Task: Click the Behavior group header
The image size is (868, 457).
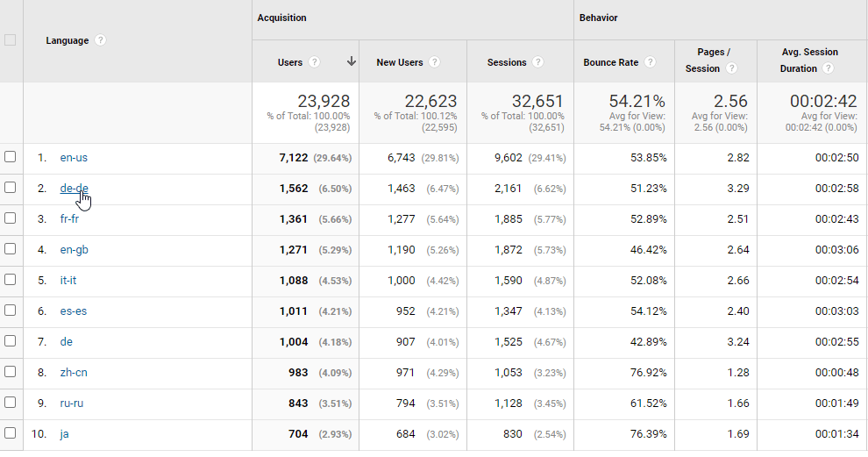Action: pyautogui.click(x=599, y=18)
